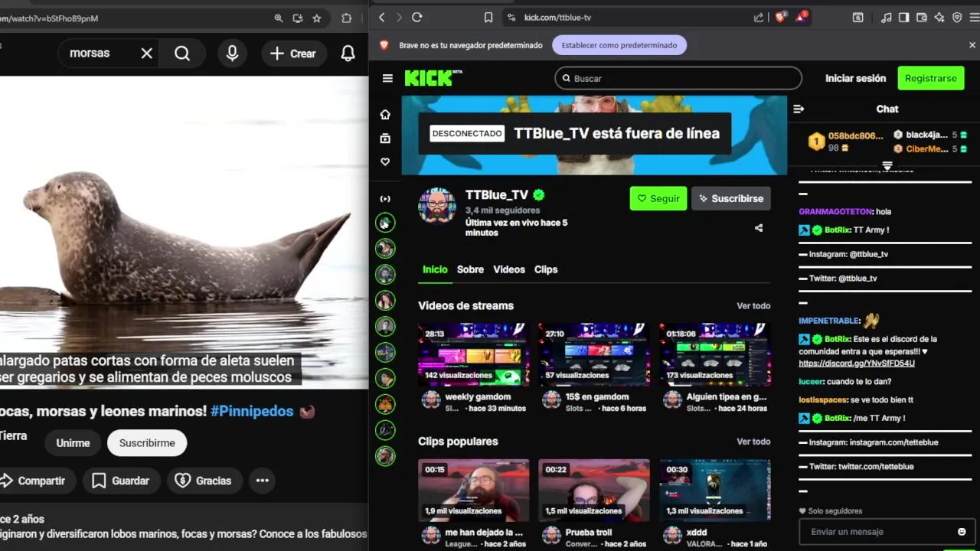Dismiss the default browser notification bar
This screenshot has width=980, height=551.
[972, 45]
